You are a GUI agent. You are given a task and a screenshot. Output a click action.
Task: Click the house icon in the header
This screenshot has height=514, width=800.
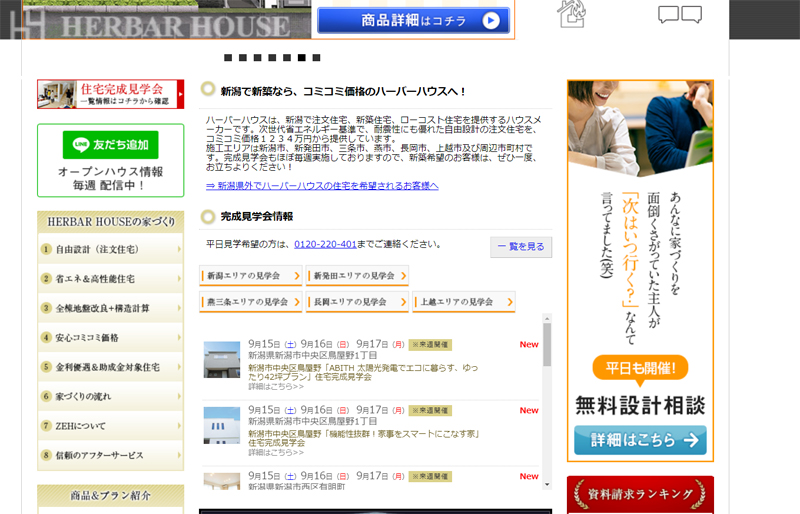pyautogui.click(x=571, y=14)
